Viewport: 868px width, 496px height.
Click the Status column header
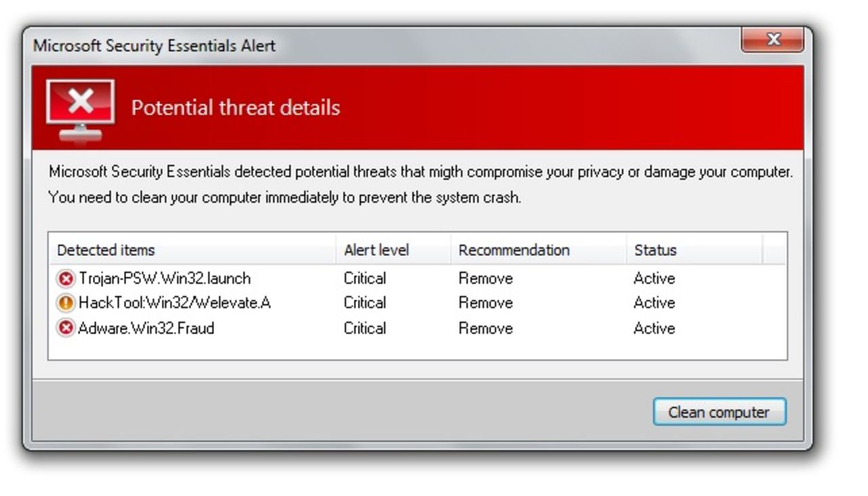pos(655,250)
